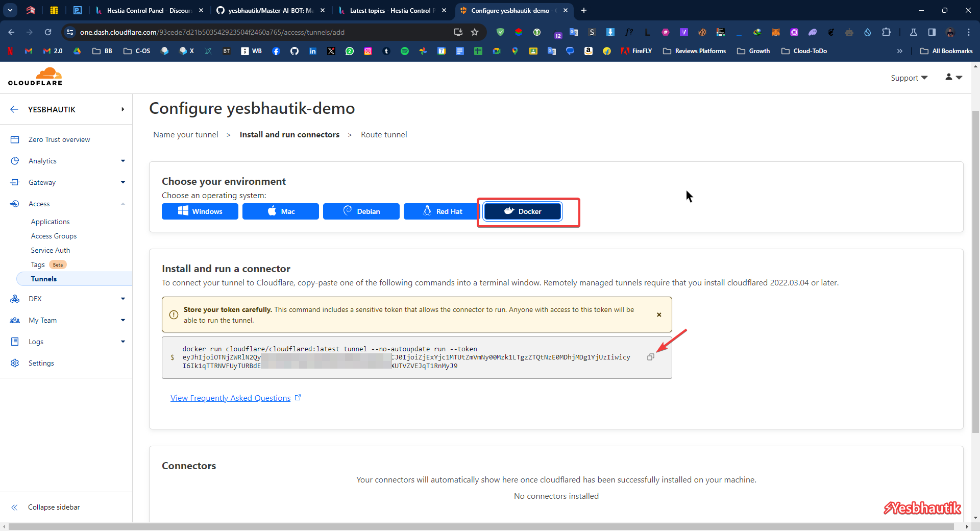
Task: Click the horizontal page scrollbar
Action: [x=481, y=526]
